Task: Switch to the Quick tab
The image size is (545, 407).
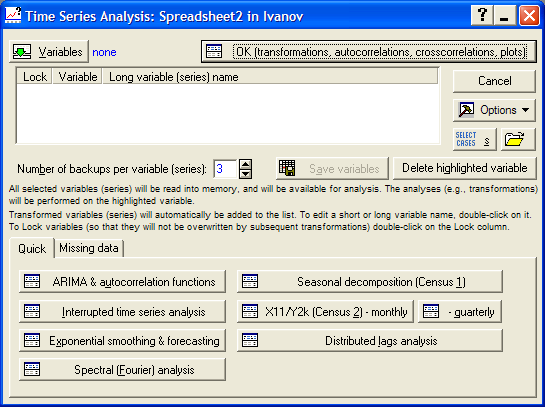Action: pyautogui.click(x=32, y=249)
